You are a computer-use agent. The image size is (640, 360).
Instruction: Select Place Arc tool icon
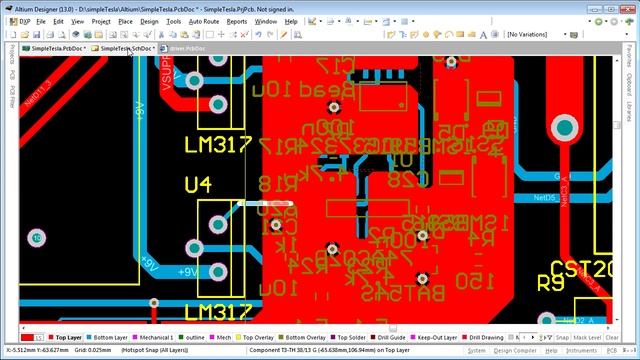coord(449,35)
